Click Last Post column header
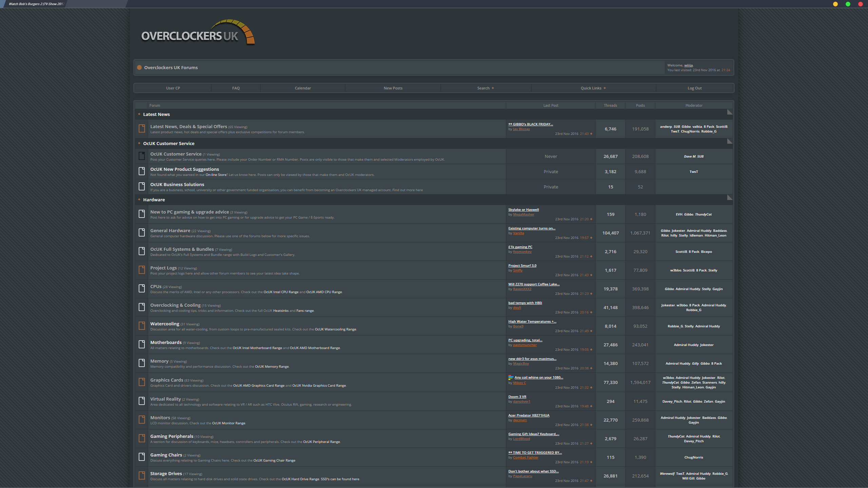 [x=551, y=105]
